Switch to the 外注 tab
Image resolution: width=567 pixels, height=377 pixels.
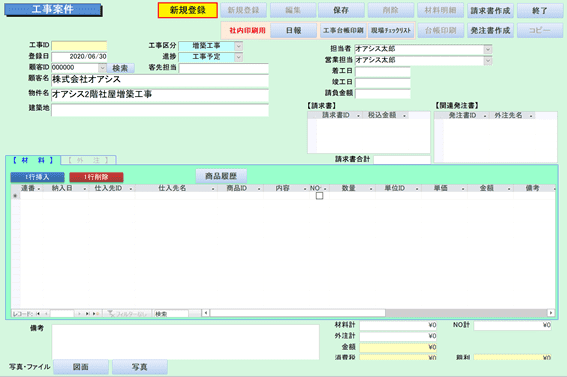coord(89,160)
